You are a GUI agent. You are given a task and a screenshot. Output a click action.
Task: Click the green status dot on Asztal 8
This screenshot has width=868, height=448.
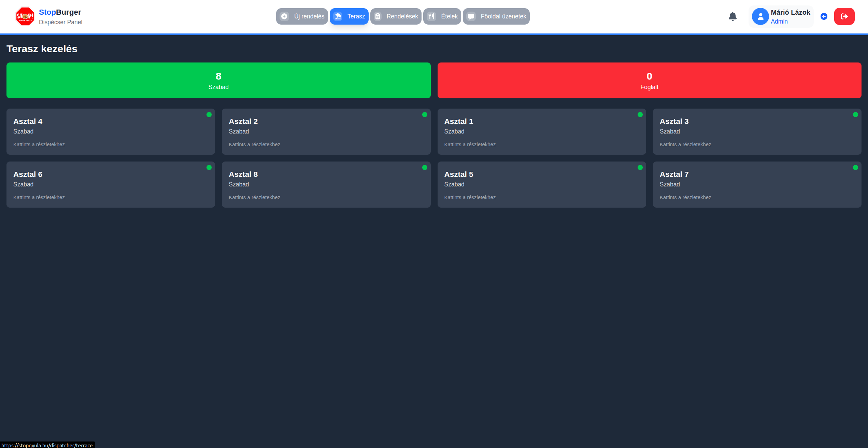[425, 168]
